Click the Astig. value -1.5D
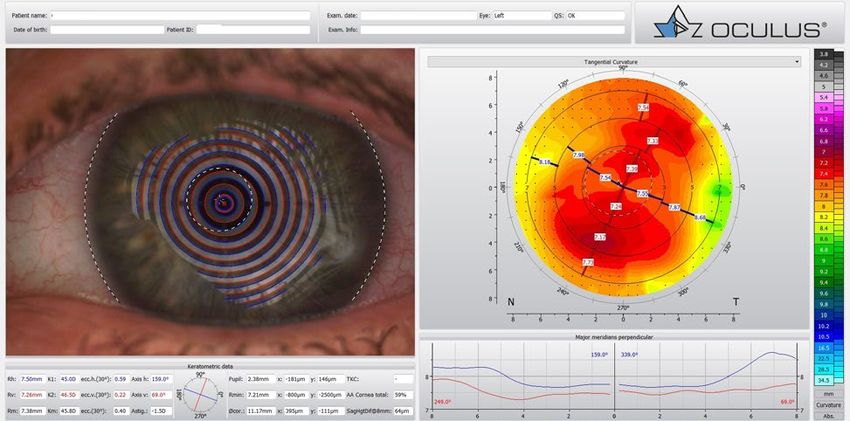850x421 pixels. (x=162, y=412)
